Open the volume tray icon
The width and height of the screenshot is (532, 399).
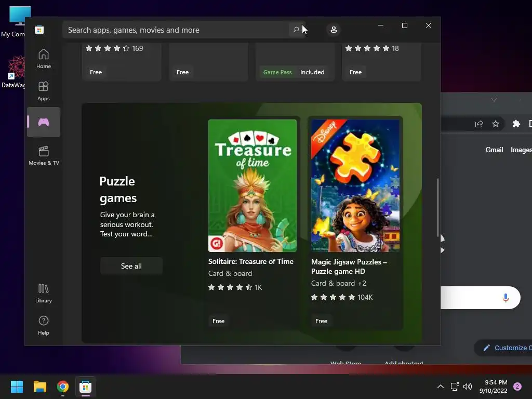tap(468, 387)
